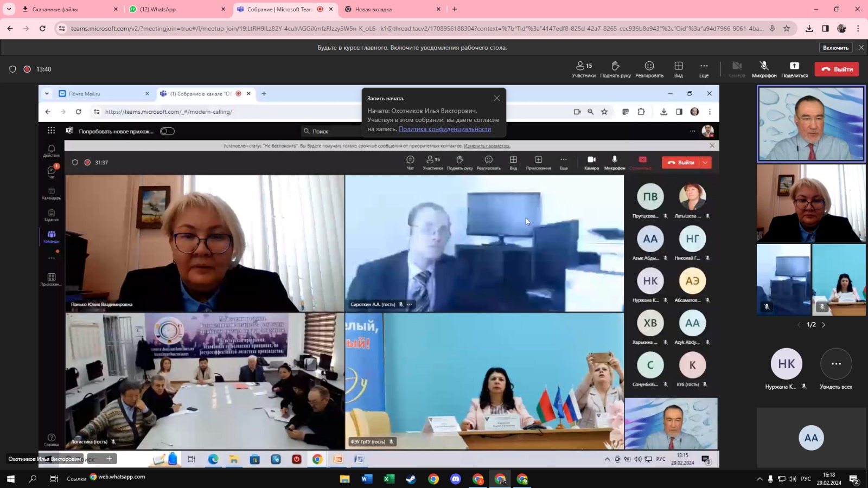
Task: Open Команды in shared Teams sidebar
Action: [x=52, y=236]
